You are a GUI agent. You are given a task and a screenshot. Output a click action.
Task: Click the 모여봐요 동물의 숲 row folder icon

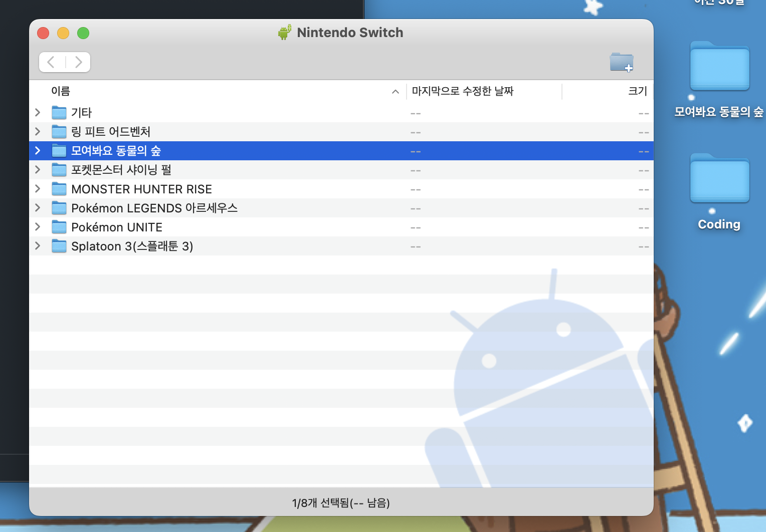coord(59,150)
